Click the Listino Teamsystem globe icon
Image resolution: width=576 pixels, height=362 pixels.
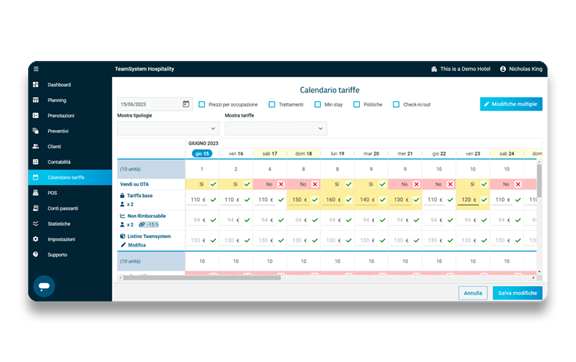(123, 236)
